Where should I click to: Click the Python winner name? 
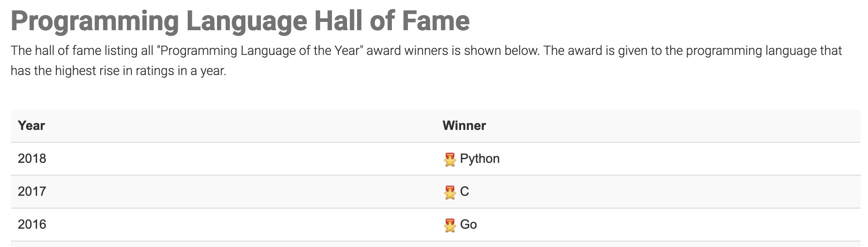tap(479, 159)
